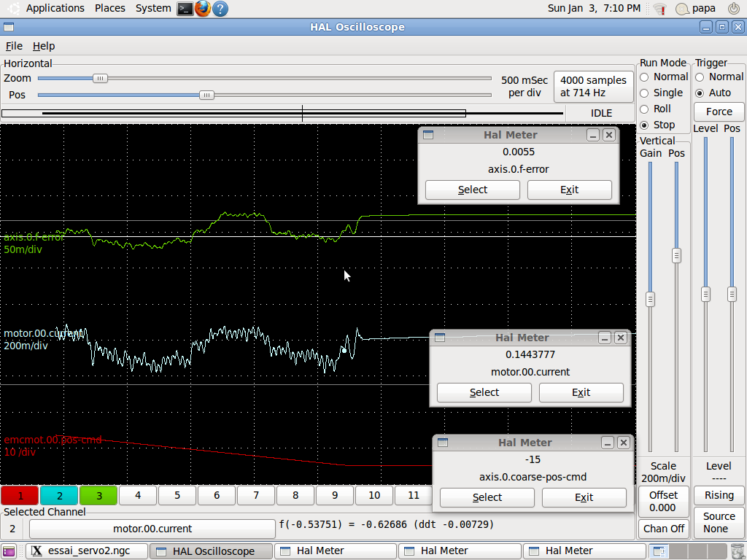Image resolution: width=747 pixels, height=560 pixels.
Task: Launch the terminal from top panel
Action: (x=185, y=9)
